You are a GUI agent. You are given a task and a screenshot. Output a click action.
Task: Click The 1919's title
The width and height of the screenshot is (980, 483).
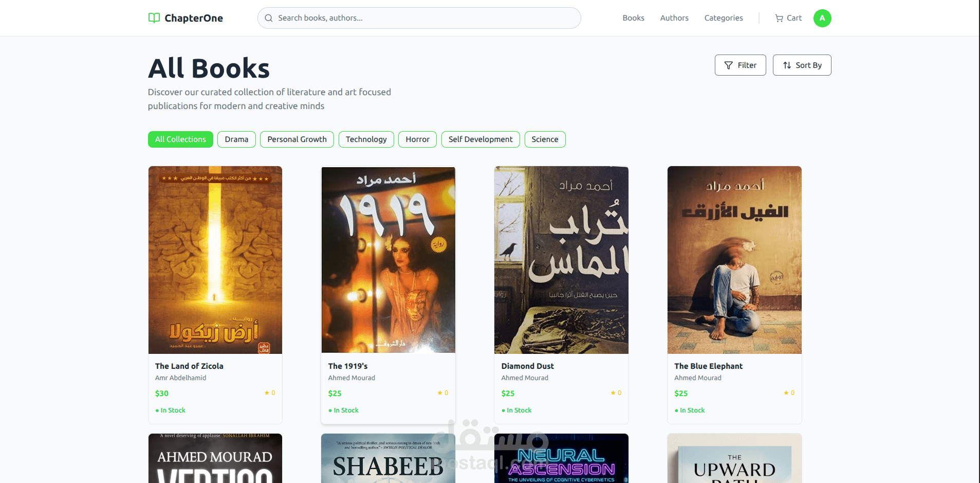(x=348, y=366)
